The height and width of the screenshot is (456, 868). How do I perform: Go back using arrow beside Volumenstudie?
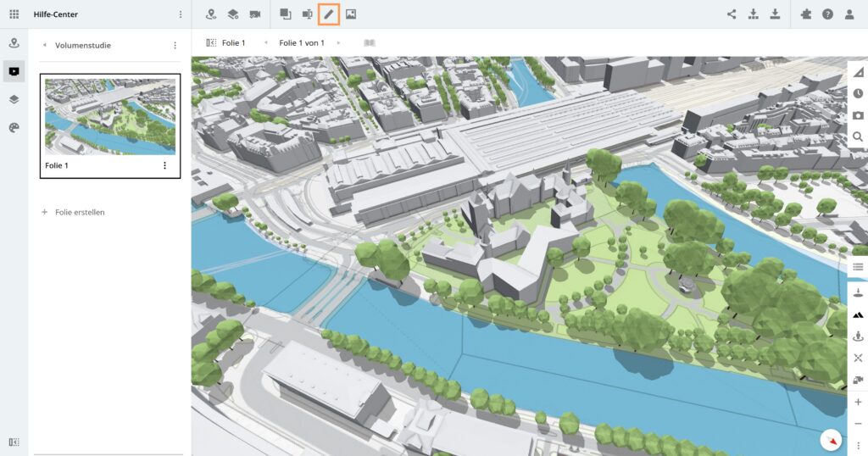point(44,46)
